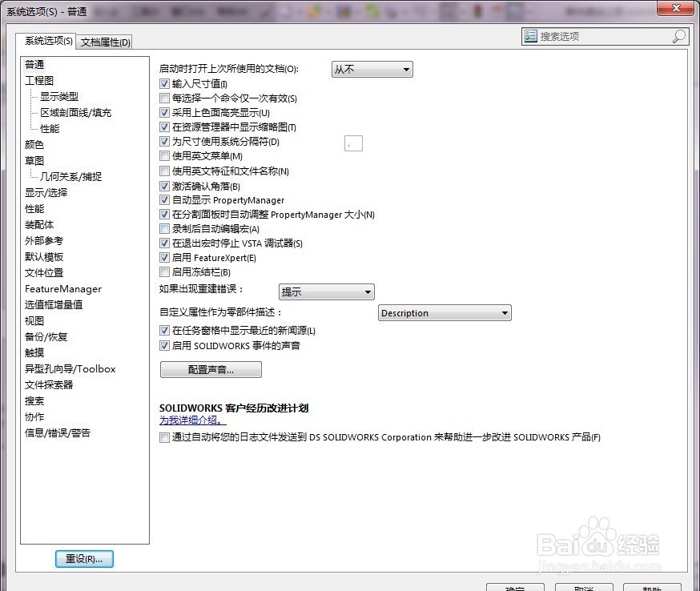Select 颜色 in the options tree
Viewport: 700px width, 591px height.
coord(34,145)
